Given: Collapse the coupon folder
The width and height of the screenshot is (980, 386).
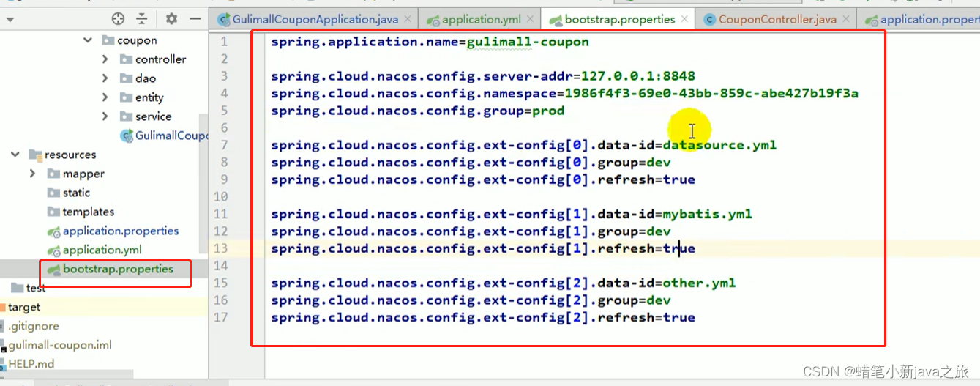Looking at the screenshot, I should [88, 40].
